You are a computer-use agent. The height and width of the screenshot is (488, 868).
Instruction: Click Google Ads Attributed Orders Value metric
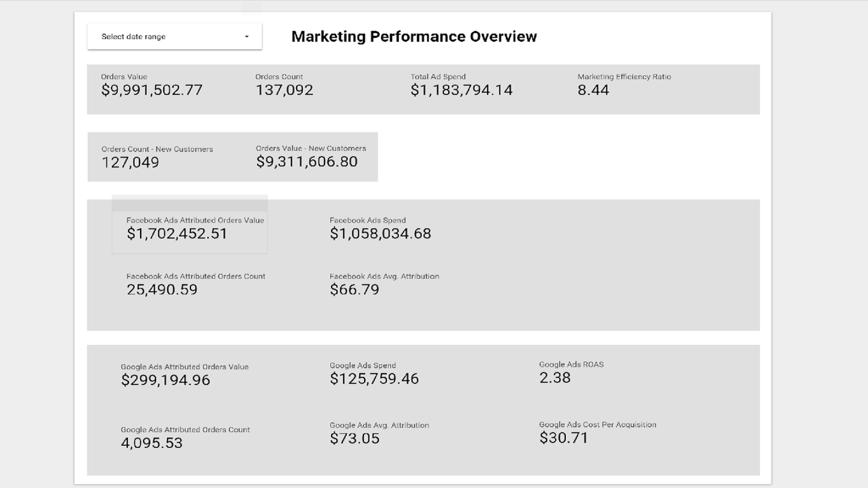(184, 375)
